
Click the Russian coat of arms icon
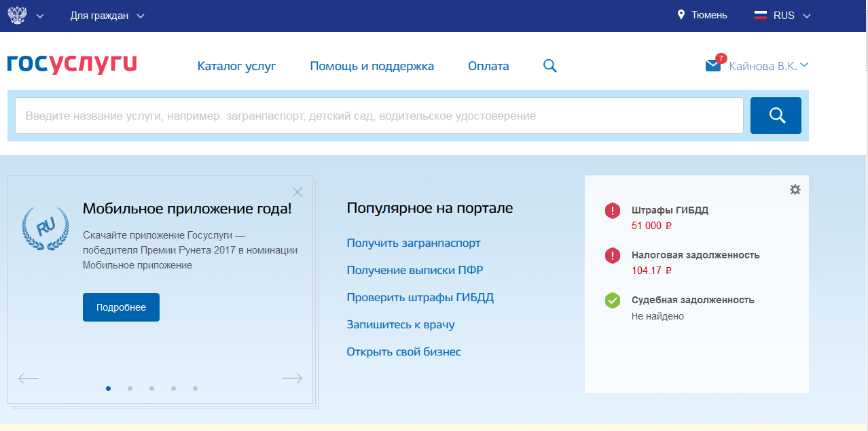16,15
